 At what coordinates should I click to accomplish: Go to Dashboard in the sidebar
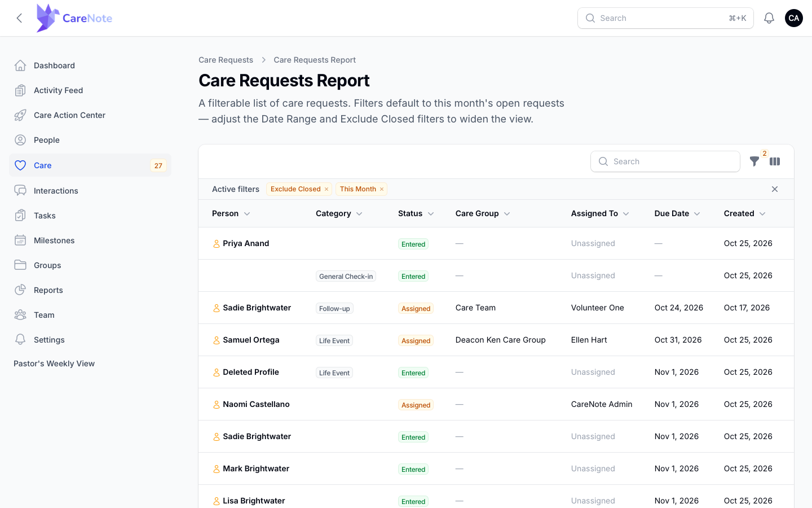(90, 65)
